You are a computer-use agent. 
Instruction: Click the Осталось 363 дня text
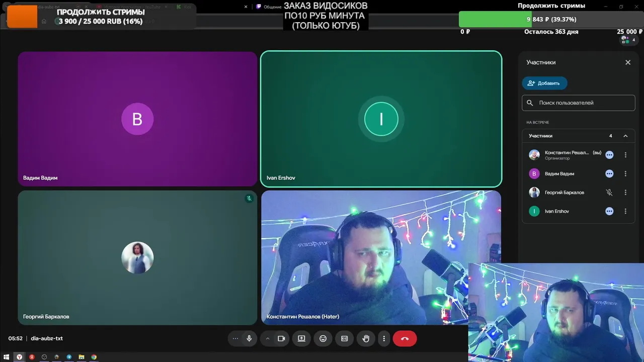[x=551, y=32]
